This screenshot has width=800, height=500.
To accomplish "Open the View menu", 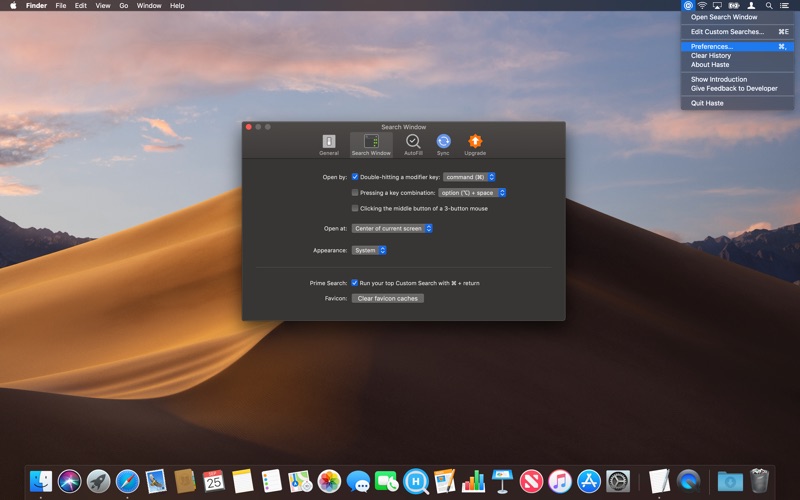I will pos(103,6).
